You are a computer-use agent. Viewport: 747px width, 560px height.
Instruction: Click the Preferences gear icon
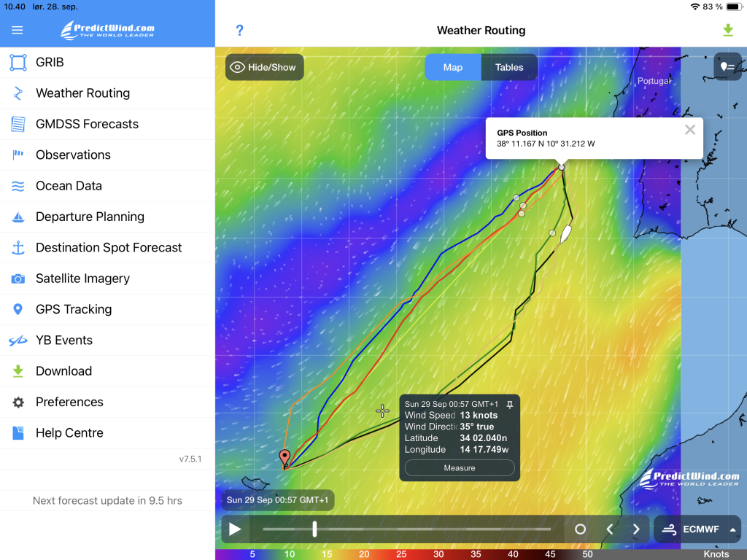(18, 402)
